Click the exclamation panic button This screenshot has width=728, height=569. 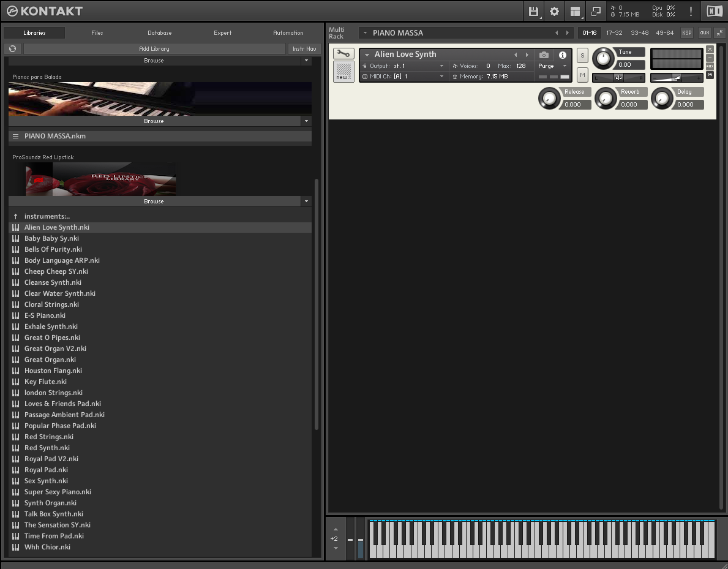(x=691, y=11)
